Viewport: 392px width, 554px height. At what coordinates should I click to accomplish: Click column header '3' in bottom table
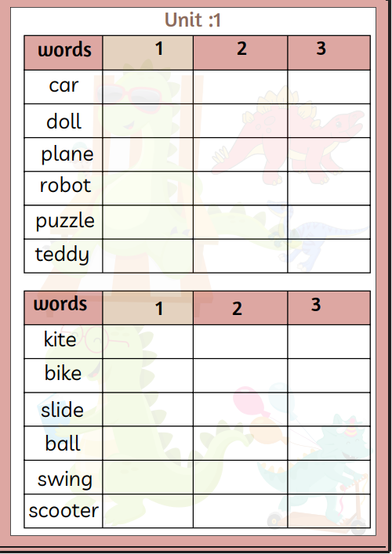(x=329, y=308)
